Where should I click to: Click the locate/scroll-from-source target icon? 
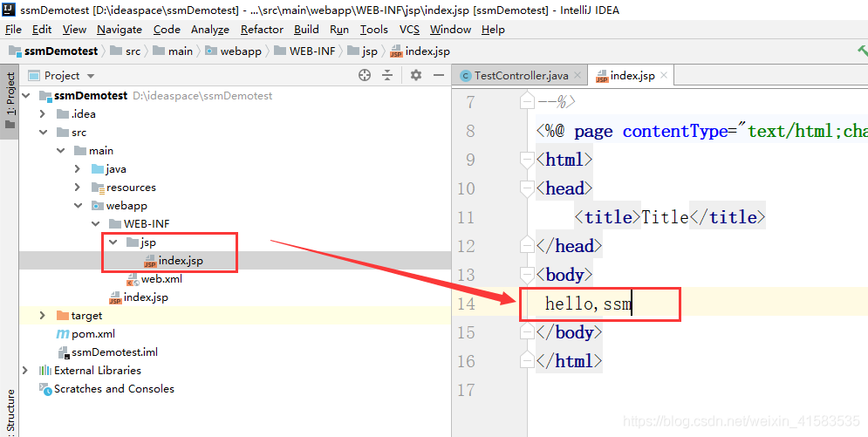[365, 76]
